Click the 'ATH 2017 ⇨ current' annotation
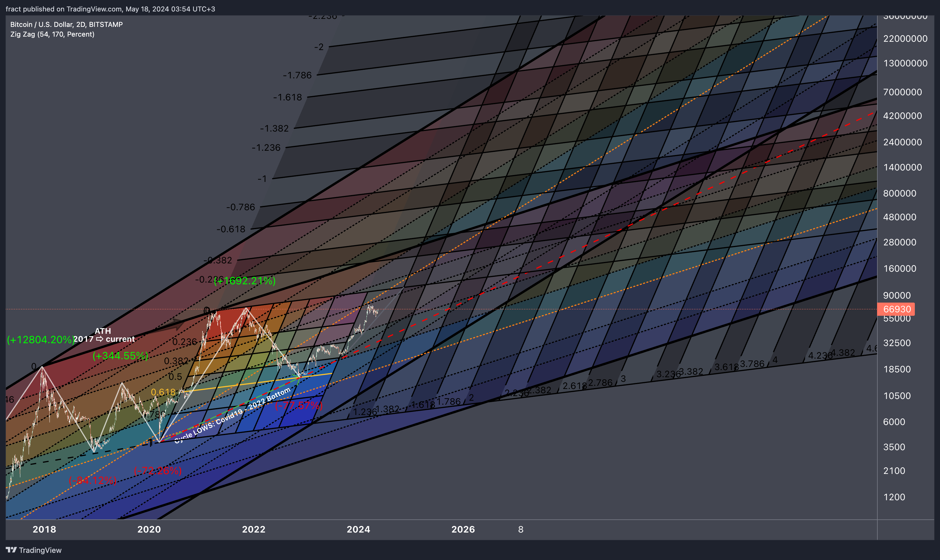940x560 pixels. [x=104, y=335]
